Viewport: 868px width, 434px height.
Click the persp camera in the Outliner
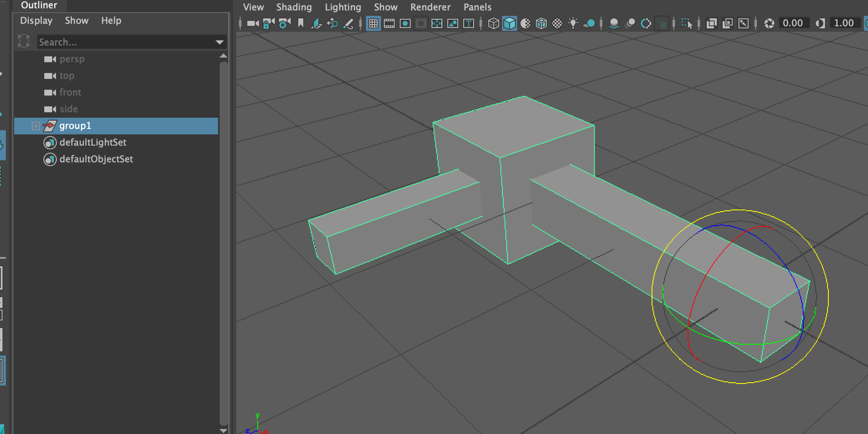[73, 59]
